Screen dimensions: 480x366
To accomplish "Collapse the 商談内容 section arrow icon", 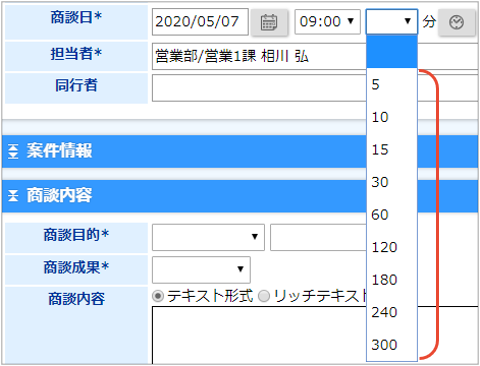I will tap(13, 195).
